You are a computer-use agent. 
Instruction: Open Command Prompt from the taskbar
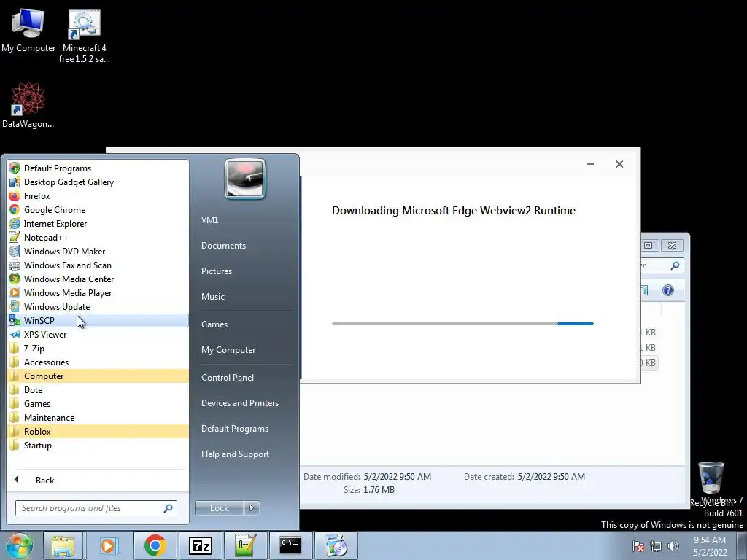(290, 545)
